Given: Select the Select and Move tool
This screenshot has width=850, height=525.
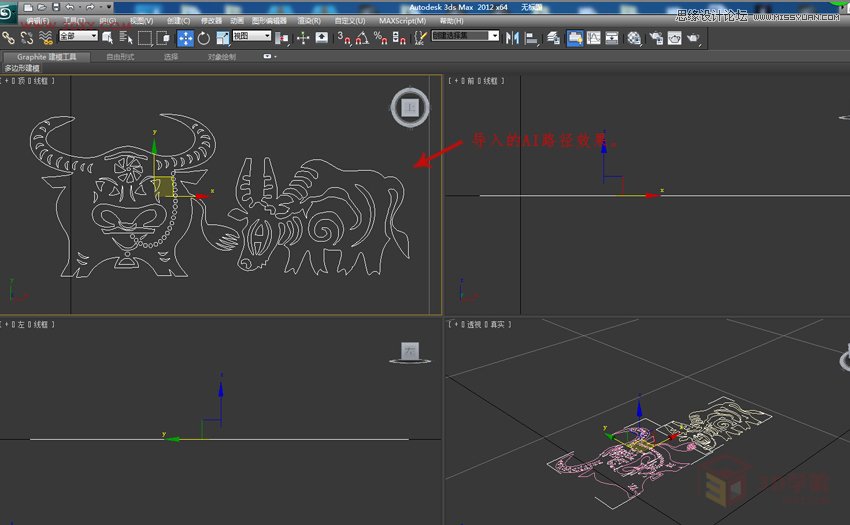Looking at the screenshot, I should 186,38.
